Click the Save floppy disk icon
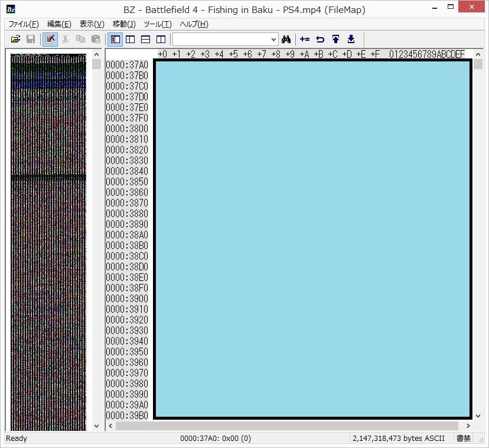 point(31,40)
